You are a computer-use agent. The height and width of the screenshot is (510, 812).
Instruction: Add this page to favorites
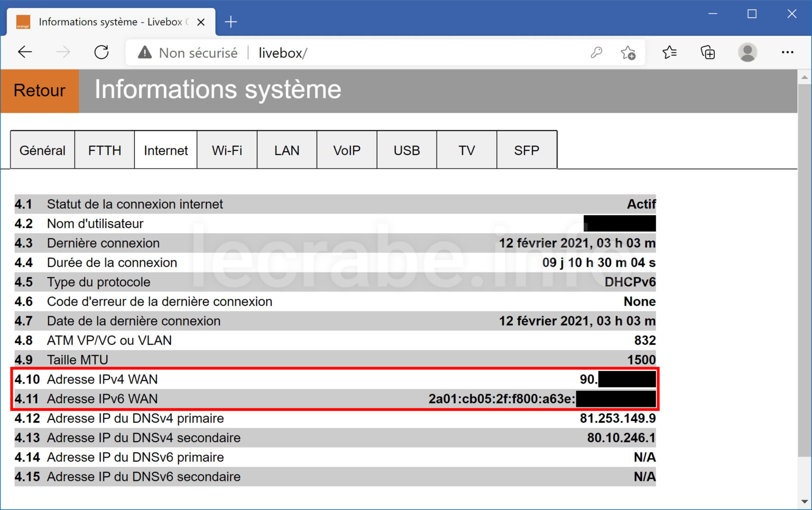(628, 52)
